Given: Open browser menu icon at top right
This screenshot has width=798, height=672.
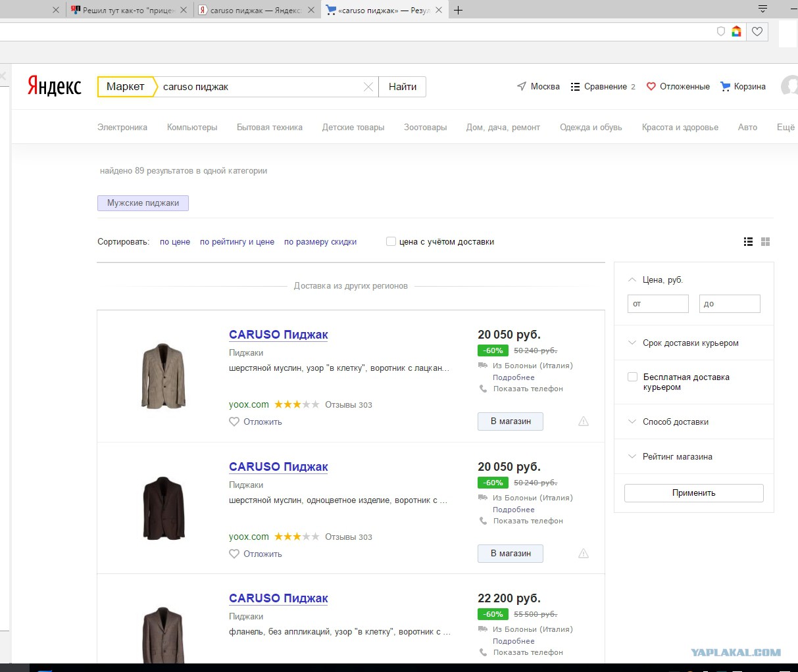Looking at the screenshot, I should click(762, 9).
